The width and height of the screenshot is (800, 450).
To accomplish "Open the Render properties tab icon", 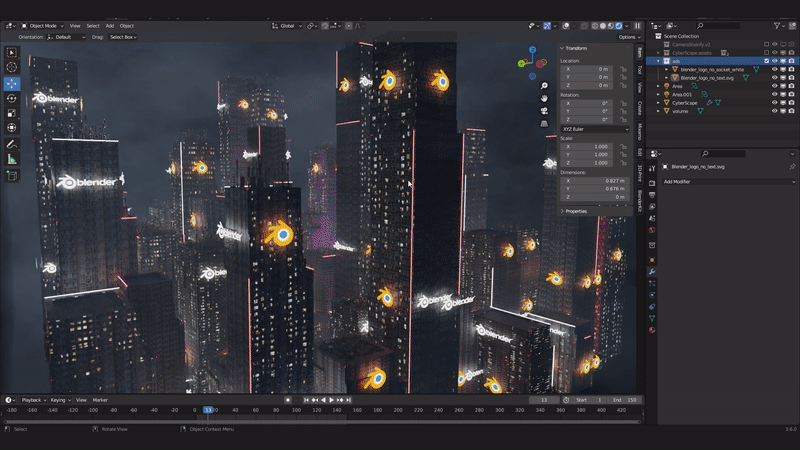I will (652, 183).
